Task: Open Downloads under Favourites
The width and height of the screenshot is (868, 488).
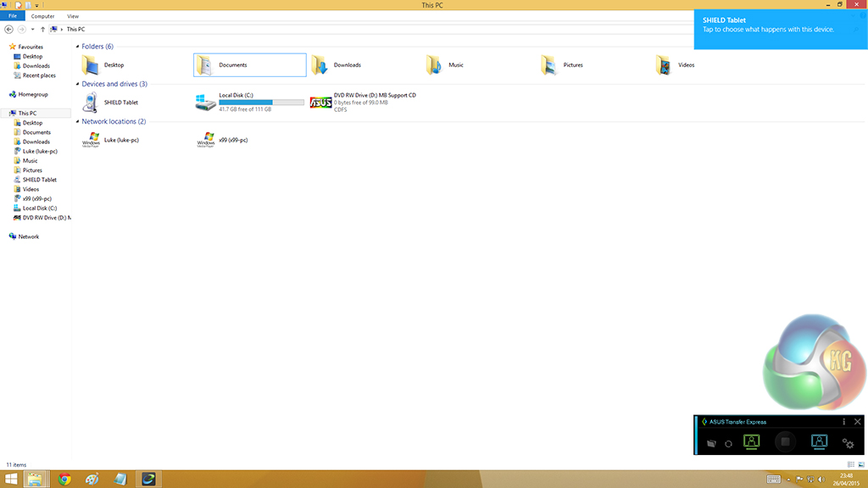Action: pyautogui.click(x=31, y=66)
